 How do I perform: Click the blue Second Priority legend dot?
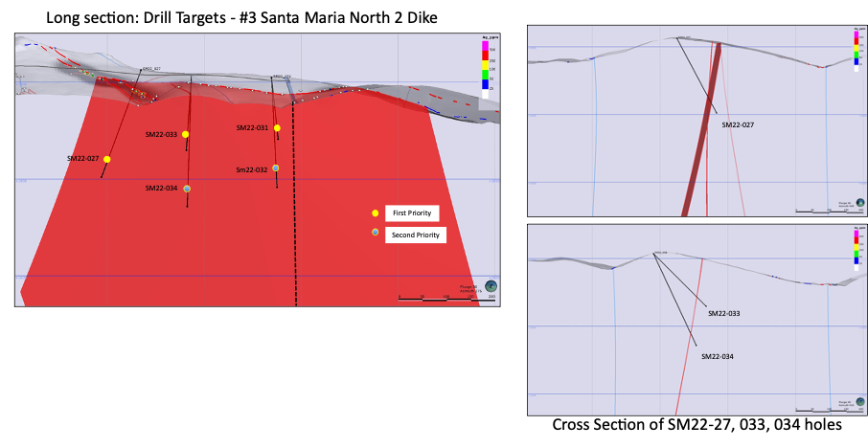click(x=376, y=233)
